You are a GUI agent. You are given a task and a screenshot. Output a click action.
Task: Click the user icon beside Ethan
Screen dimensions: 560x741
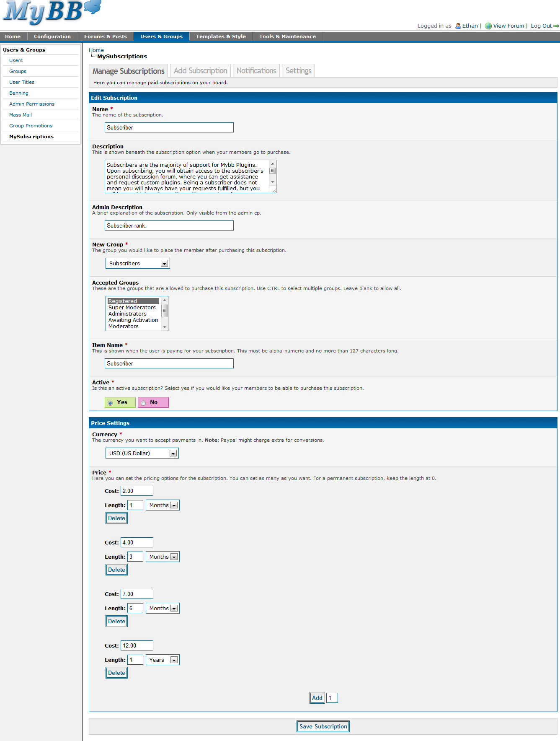[x=458, y=26]
